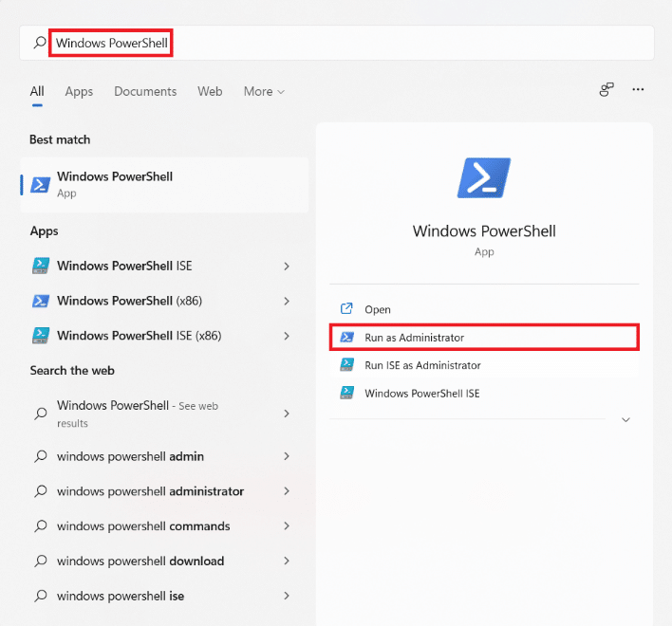Click Open in the PowerShell actions
Image resolution: width=672 pixels, height=626 pixels.
pyautogui.click(x=378, y=309)
